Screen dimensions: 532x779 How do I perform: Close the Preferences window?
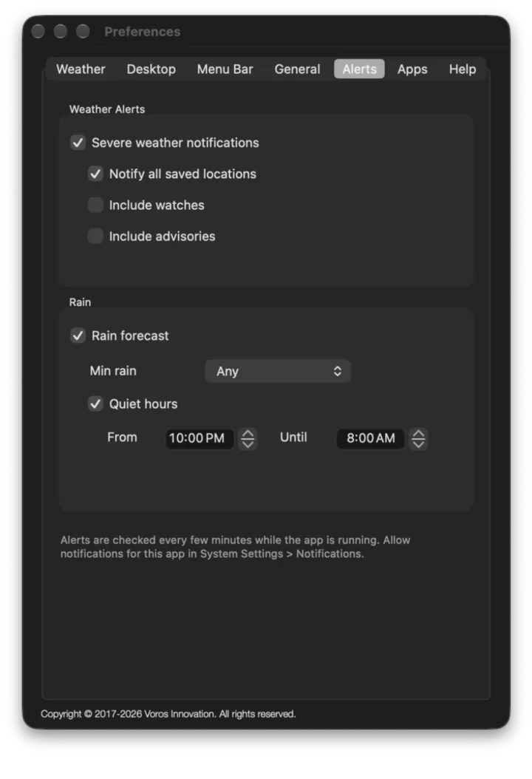[x=38, y=31]
